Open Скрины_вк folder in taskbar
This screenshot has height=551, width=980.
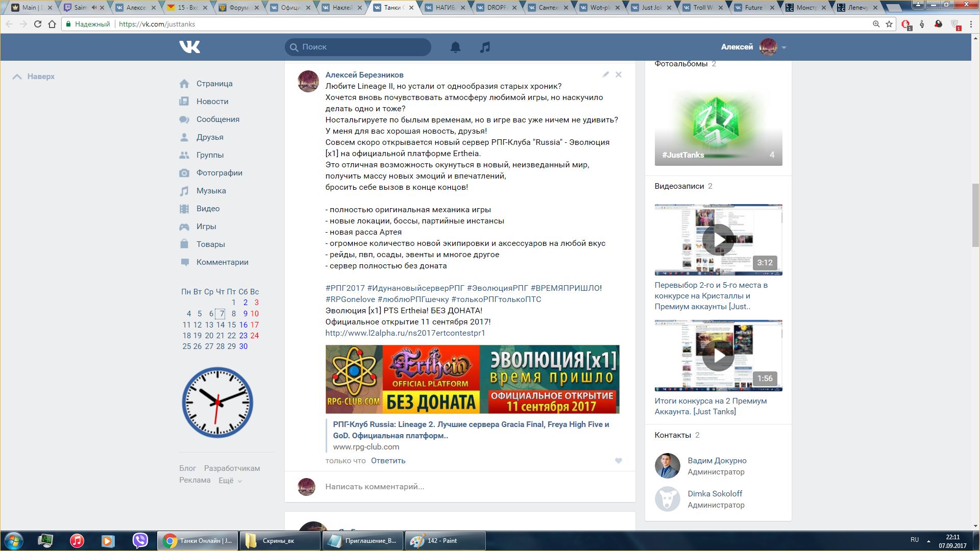280,541
